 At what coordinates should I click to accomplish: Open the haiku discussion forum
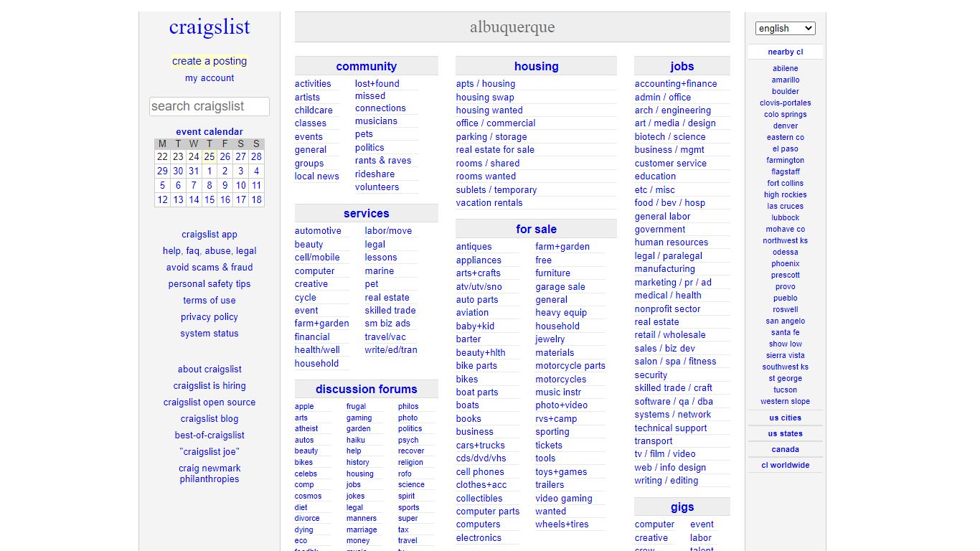point(356,441)
